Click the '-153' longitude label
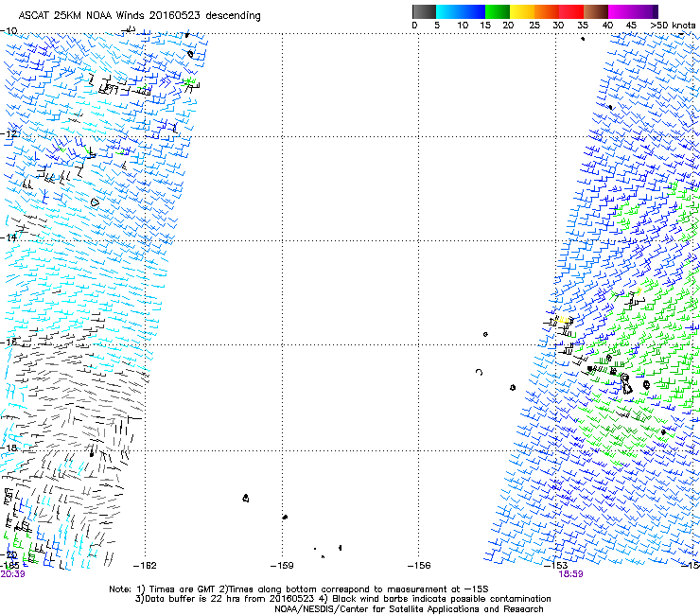 tap(556, 566)
